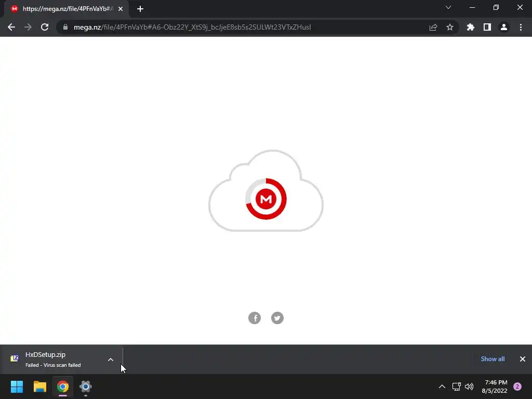
Task: Close the mega.nz browser tab
Action: tap(121, 9)
